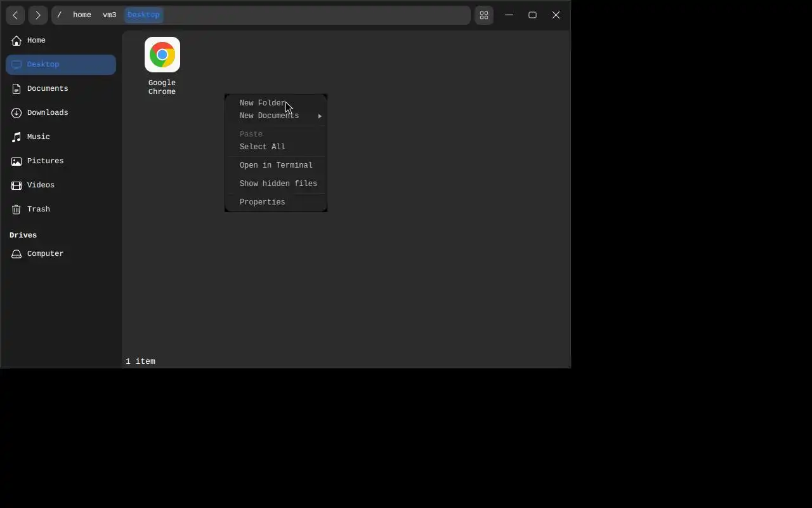Navigate to root slash in path bar
Viewport: 812px width, 508px height.
60,15
